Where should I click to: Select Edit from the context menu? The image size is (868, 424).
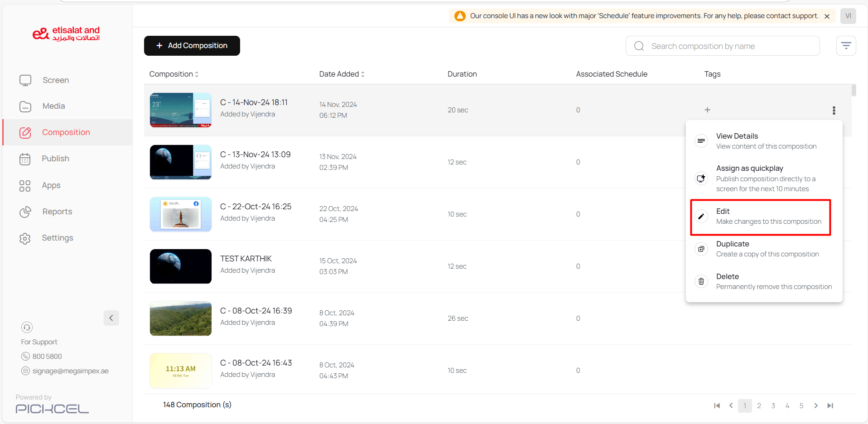point(760,217)
